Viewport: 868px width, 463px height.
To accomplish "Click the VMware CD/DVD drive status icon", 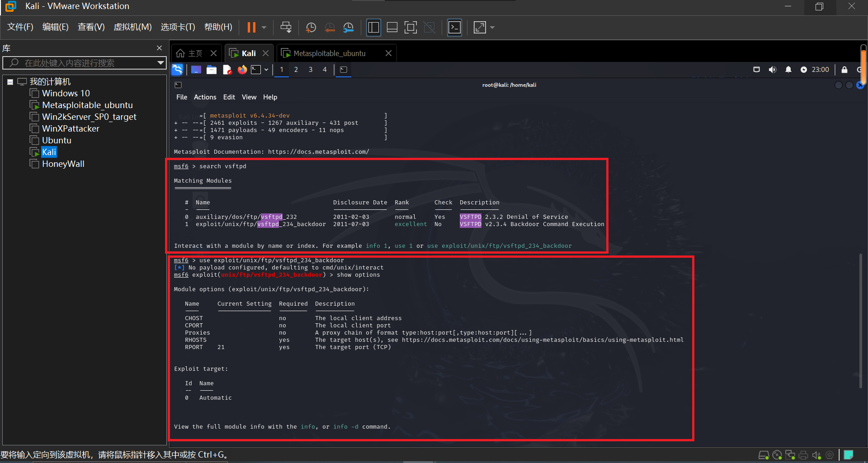I will 777,455.
